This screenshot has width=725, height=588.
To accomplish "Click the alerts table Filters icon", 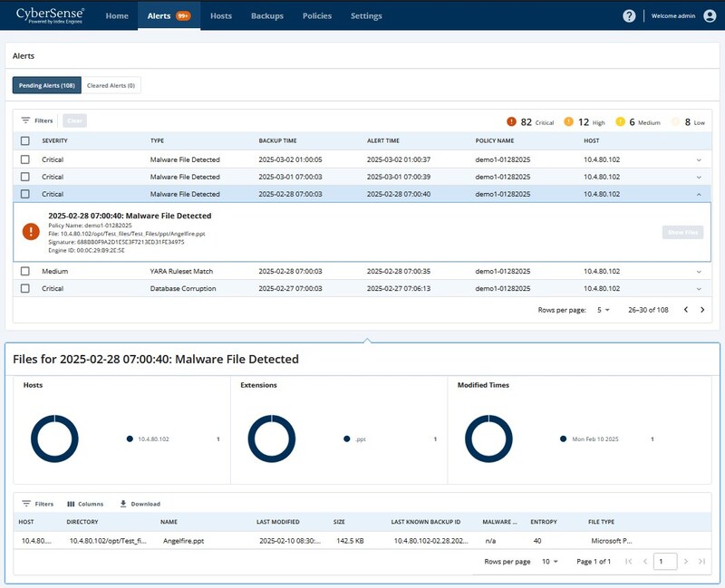I will click(25, 120).
